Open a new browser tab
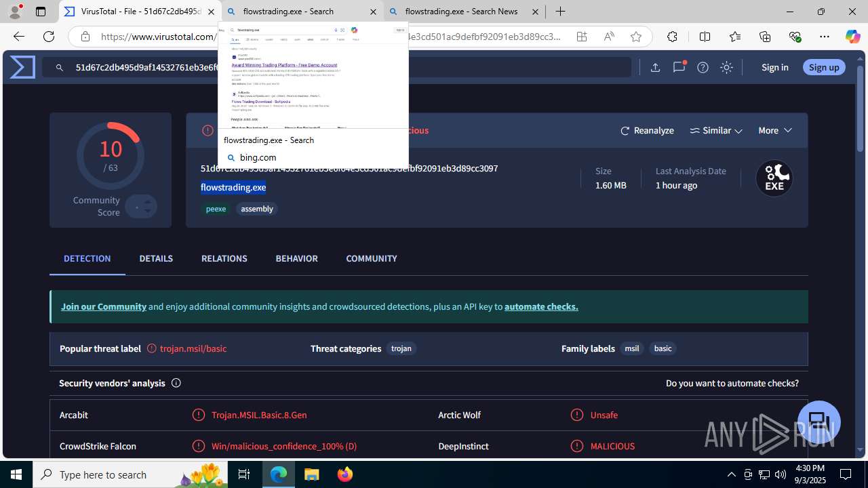 coord(560,12)
